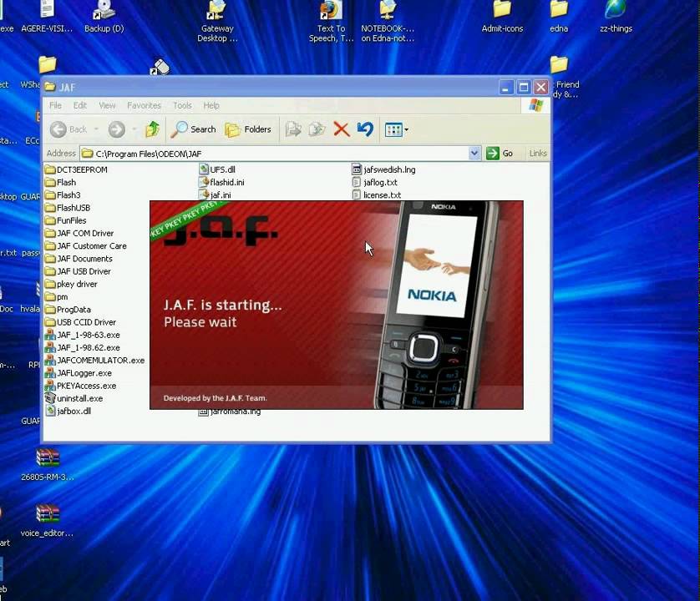Screen dimensions: 700x601
Task: Open the Help menu
Action: tap(211, 105)
